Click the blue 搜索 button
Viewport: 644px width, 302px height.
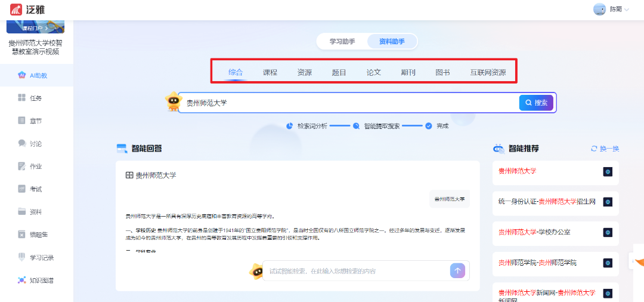point(536,103)
